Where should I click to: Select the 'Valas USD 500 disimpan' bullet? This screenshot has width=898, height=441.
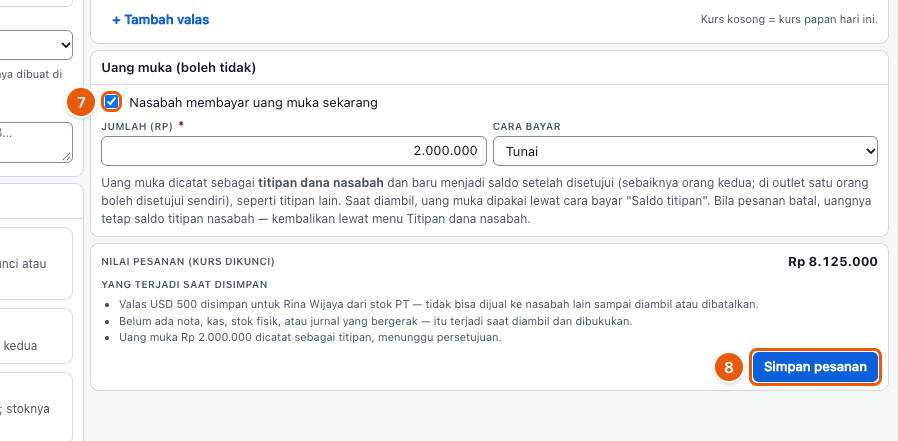[x=439, y=305]
